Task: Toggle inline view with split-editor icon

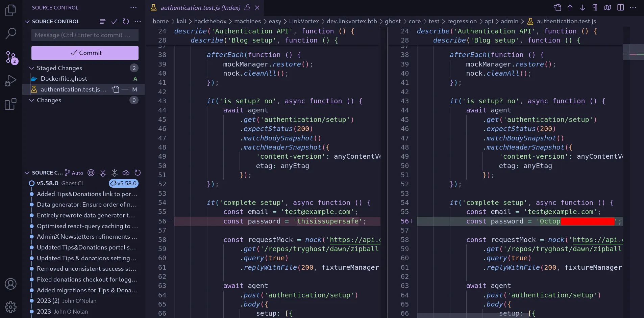Action: 620,7
